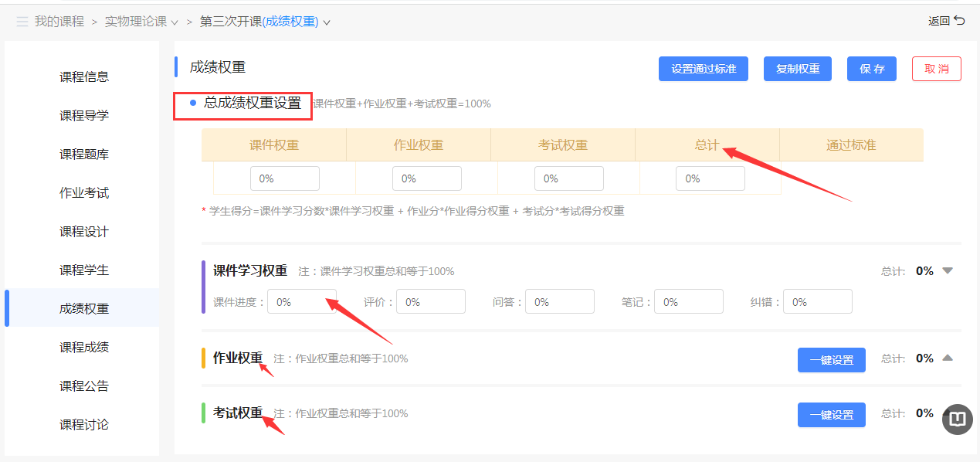Click the 课件进度 weight input field
The width and height of the screenshot is (980, 462).
click(301, 302)
